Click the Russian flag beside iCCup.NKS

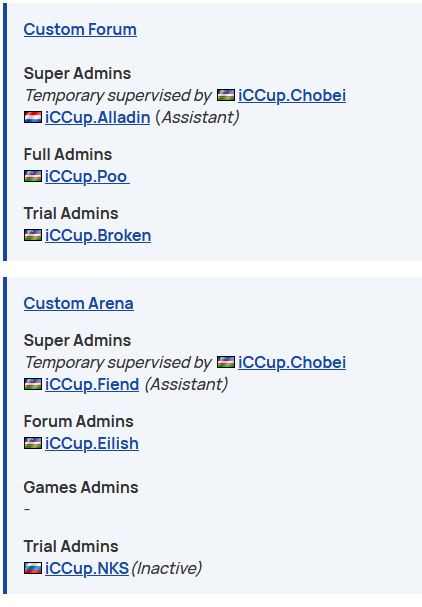(x=33, y=568)
